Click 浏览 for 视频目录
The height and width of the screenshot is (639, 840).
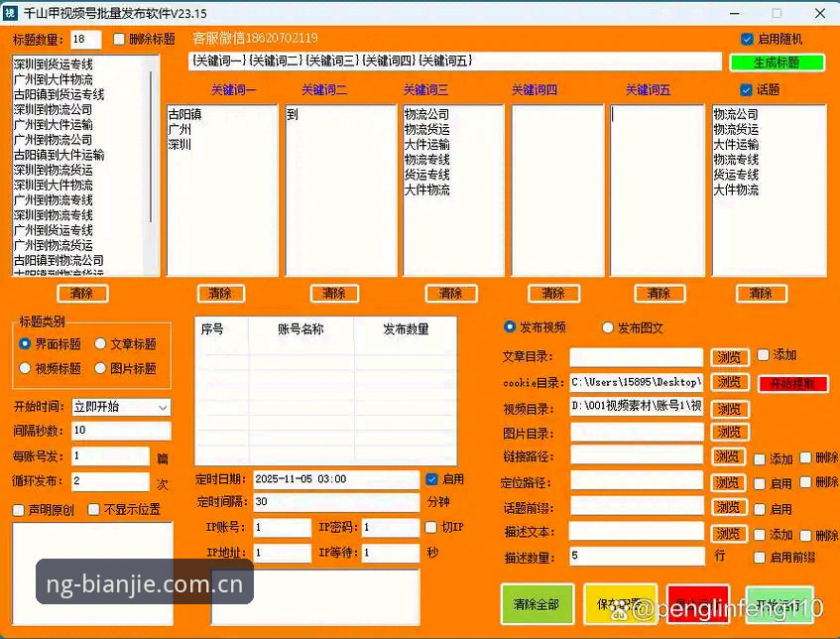(x=729, y=409)
